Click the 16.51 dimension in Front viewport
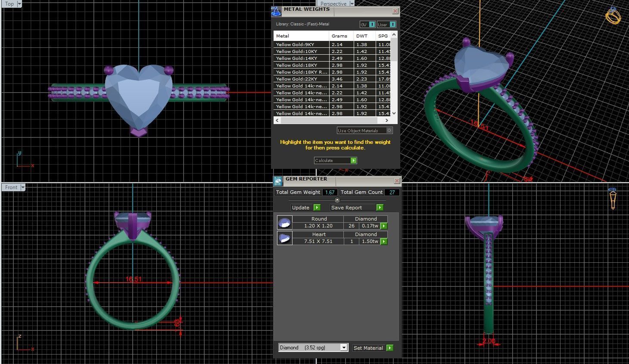The image size is (629, 364). (x=134, y=279)
